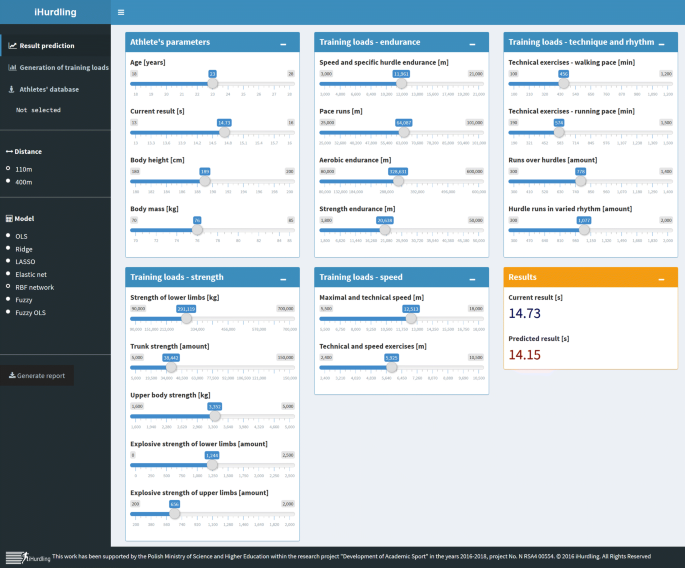The height and width of the screenshot is (568, 685).
Task: Click the Strength endurance slider handle
Action: point(385,230)
